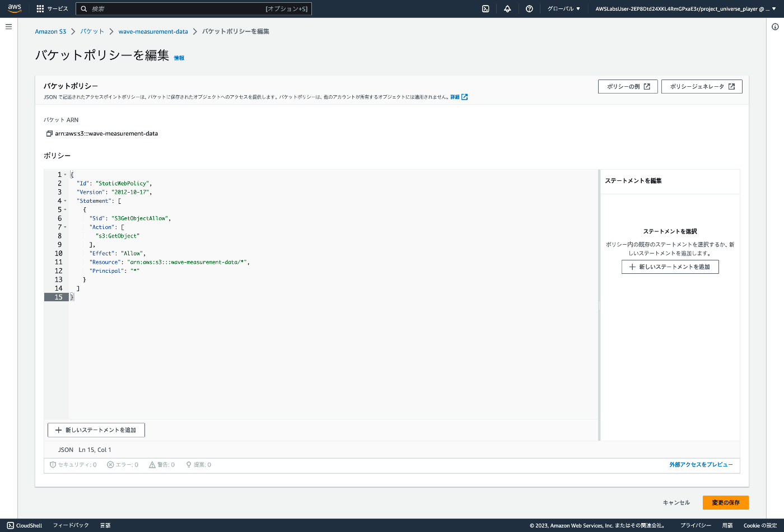Image resolution: width=784 pixels, height=532 pixels.
Task: Click the AWS logo home icon
Action: tap(15, 8)
